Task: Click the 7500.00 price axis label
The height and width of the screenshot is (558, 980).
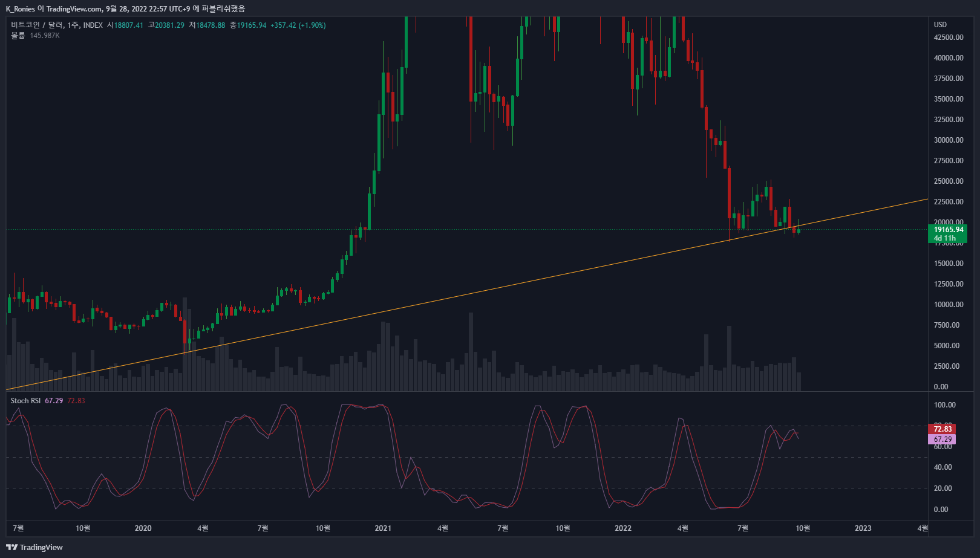Action: click(947, 325)
